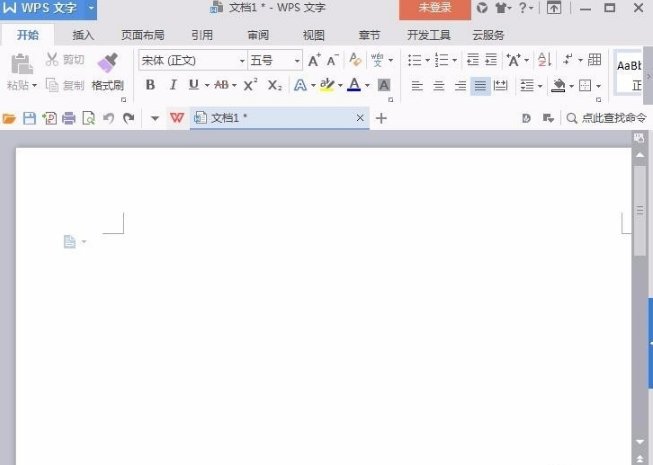Expand the quick access toolbar customize arrow
This screenshot has width=653, height=465.
[x=155, y=119]
